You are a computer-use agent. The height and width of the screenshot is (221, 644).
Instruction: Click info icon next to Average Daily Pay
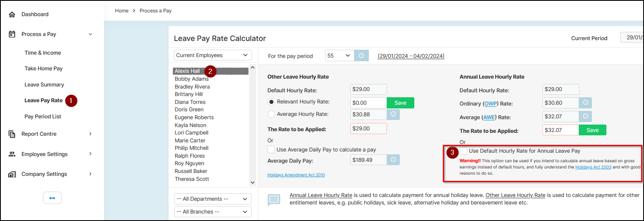coord(393,159)
